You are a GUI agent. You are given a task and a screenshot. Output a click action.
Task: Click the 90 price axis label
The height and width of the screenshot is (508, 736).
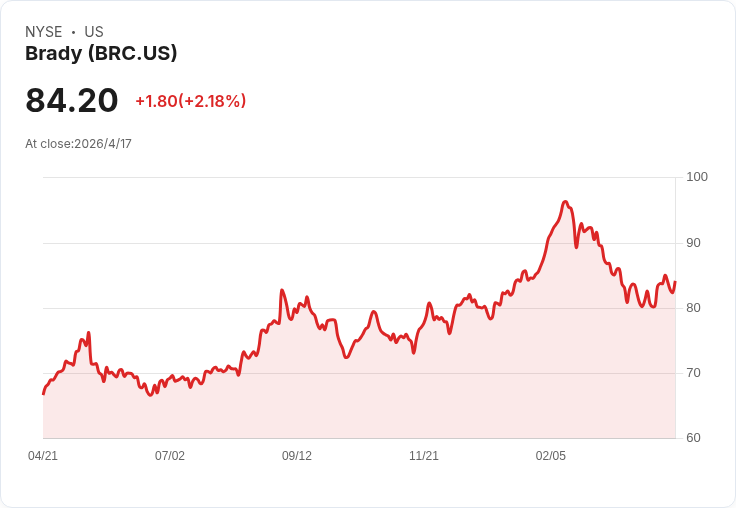[x=693, y=243]
